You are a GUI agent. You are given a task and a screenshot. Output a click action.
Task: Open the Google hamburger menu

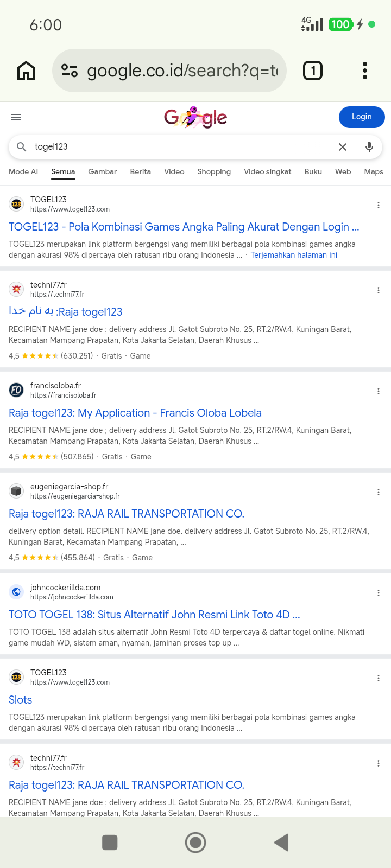click(x=16, y=117)
